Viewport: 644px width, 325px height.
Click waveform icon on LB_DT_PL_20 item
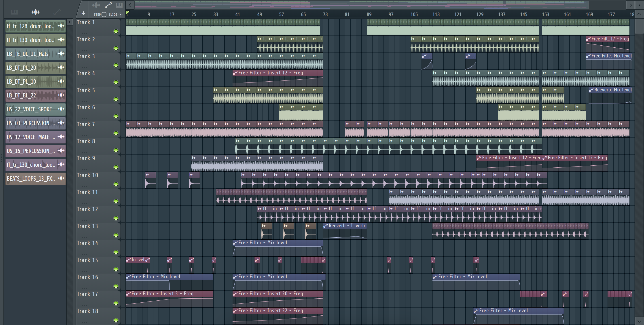61,68
